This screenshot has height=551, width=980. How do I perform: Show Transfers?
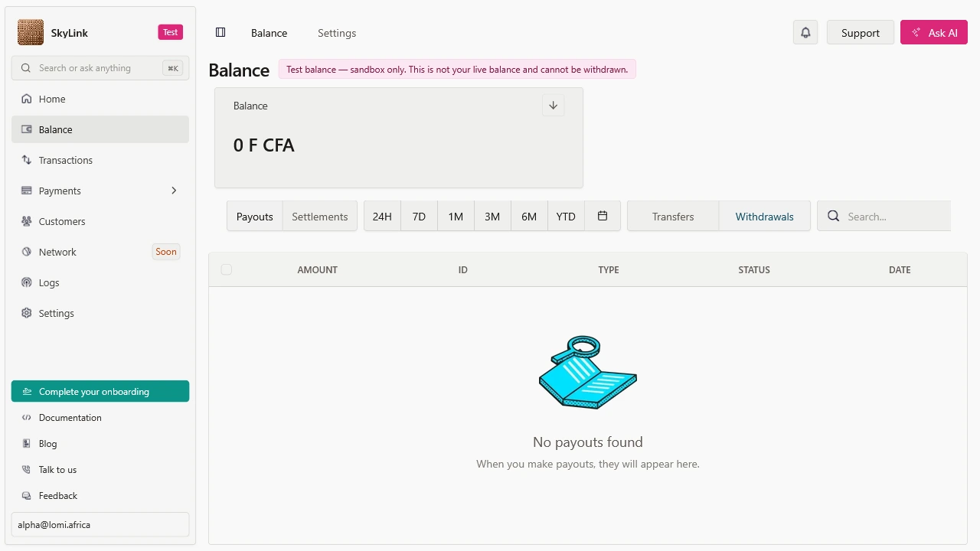[x=673, y=217]
